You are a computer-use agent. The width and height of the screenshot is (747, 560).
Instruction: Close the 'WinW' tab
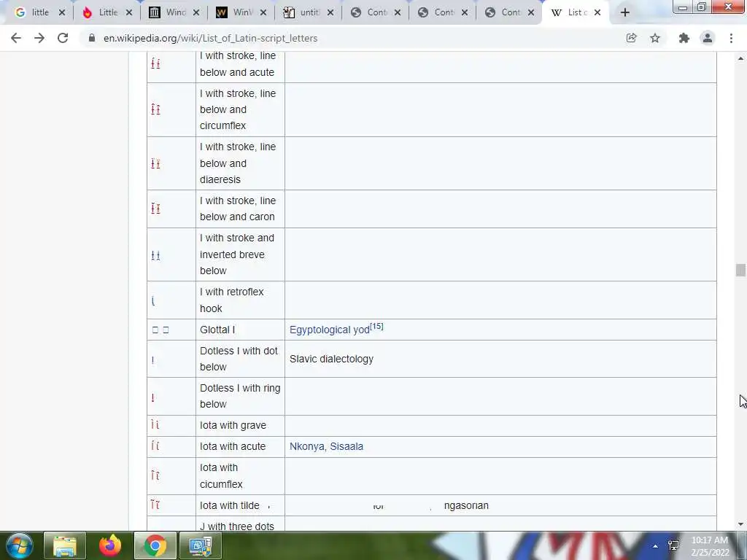263,13
